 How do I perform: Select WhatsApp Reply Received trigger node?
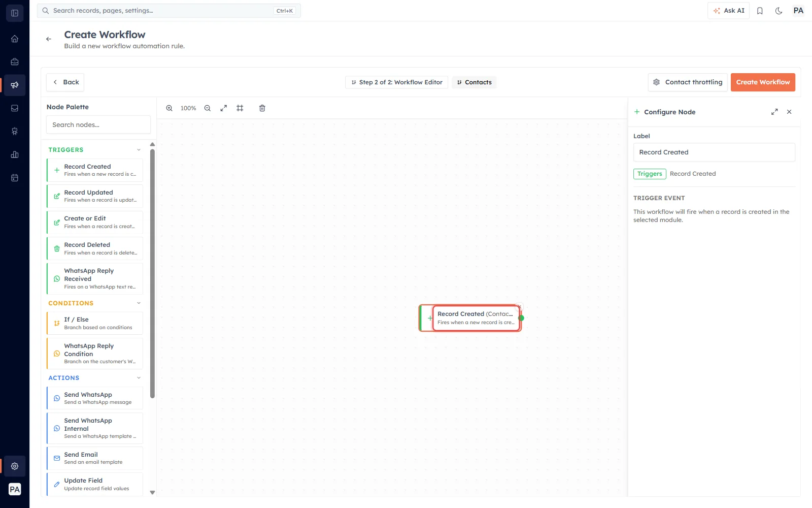click(95, 278)
